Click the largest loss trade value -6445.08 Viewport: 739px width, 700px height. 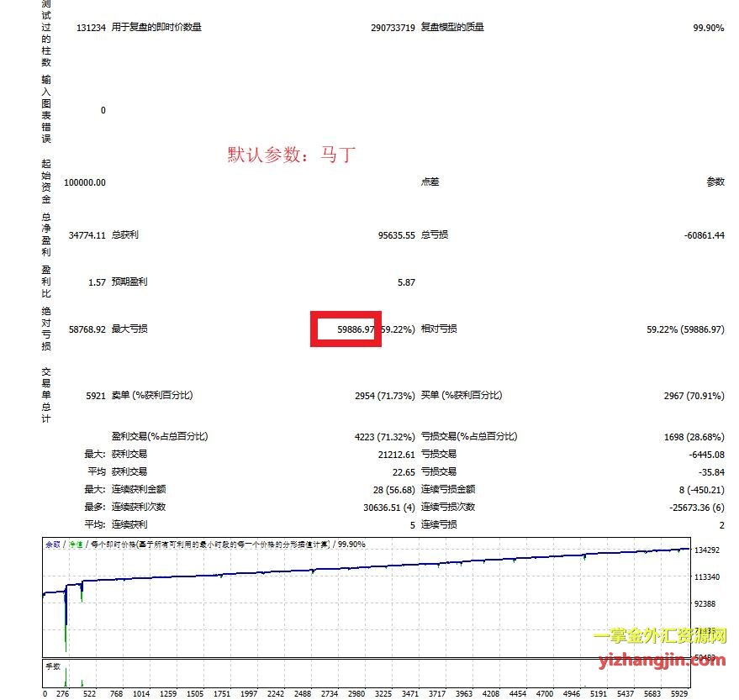coord(701,454)
